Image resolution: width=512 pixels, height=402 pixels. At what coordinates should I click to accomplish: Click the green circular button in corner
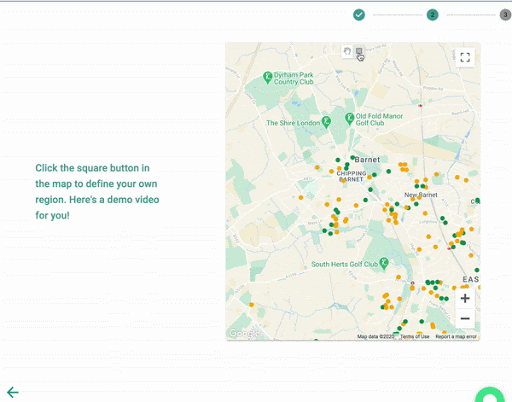point(490,395)
